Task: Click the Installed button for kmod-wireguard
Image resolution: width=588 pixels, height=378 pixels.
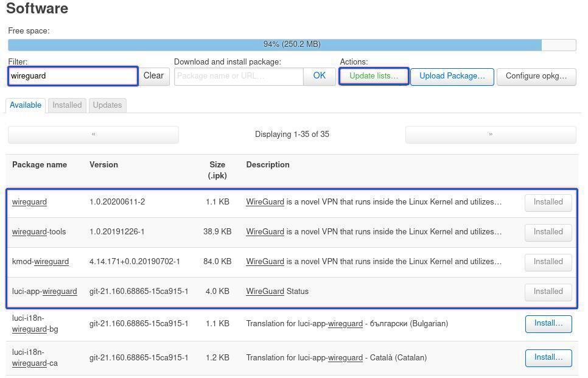Action: tap(548, 262)
